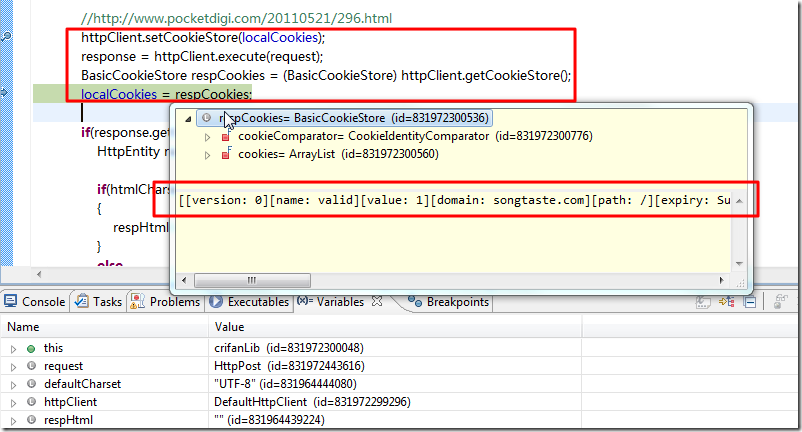
Task: Click the clock icon beside respCookies in popup
Action: (206, 118)
